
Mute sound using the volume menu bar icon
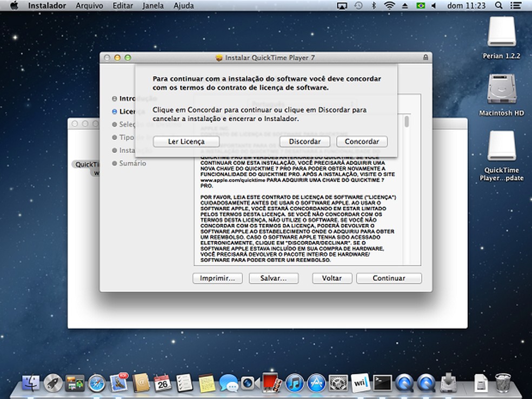(435, 5)
